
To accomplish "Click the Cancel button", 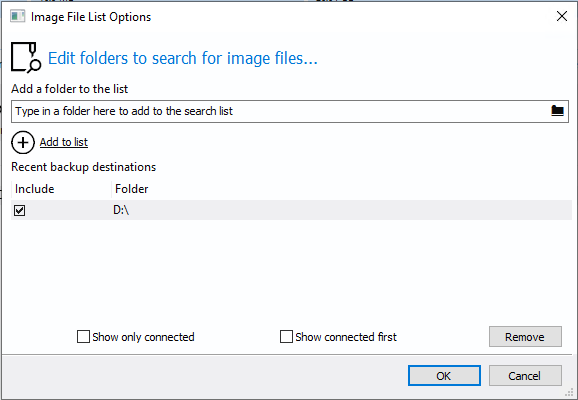I will pyautogui.click(x=525, y=376).
